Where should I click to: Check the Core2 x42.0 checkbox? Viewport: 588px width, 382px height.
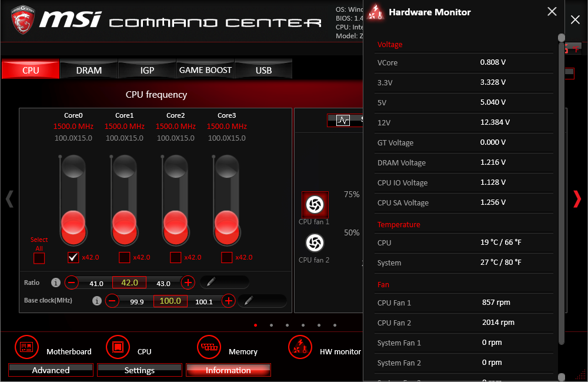click(175, 257)
